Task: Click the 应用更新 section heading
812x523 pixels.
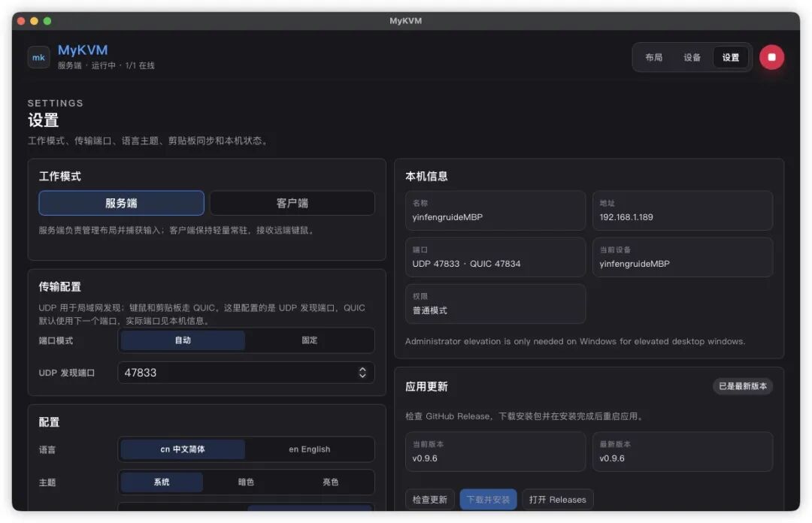Action: pyautogui.click(x=427, y=387)
